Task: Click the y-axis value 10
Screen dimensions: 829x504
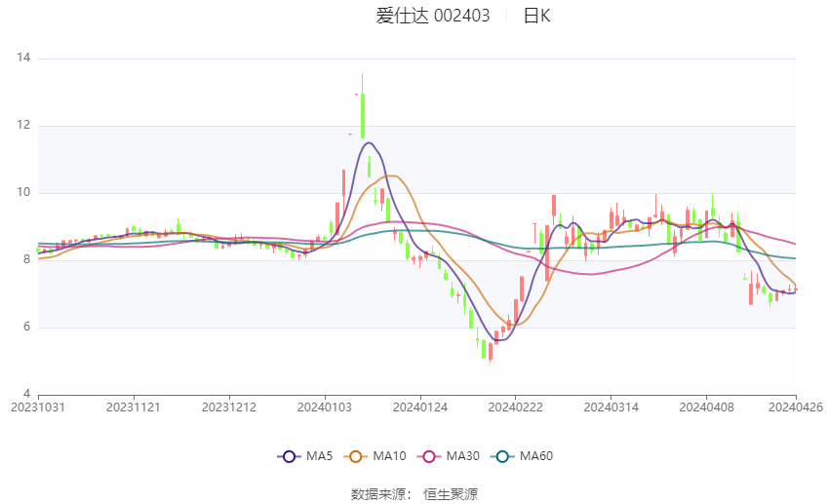Action: pyautogui.click(x=23, y=192)
